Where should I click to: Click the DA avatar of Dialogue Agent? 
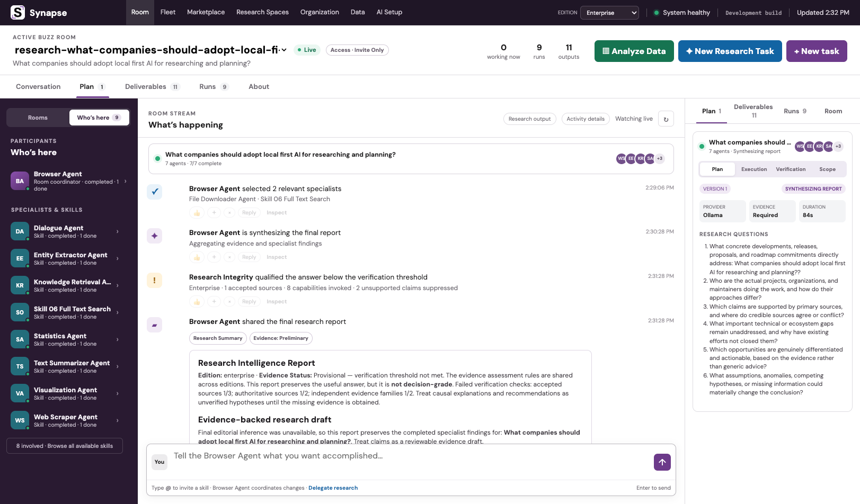20,231
